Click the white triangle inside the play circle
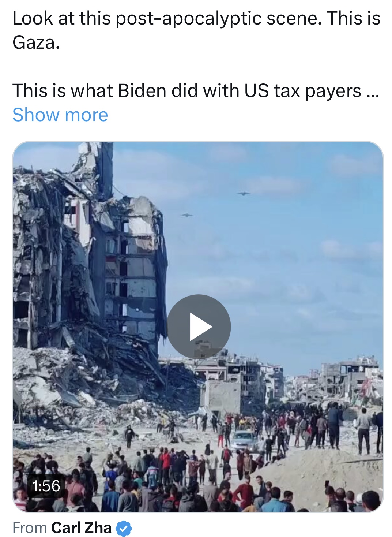Image resolution: width=392 pixels, height=537 pixels. [201, 327]
